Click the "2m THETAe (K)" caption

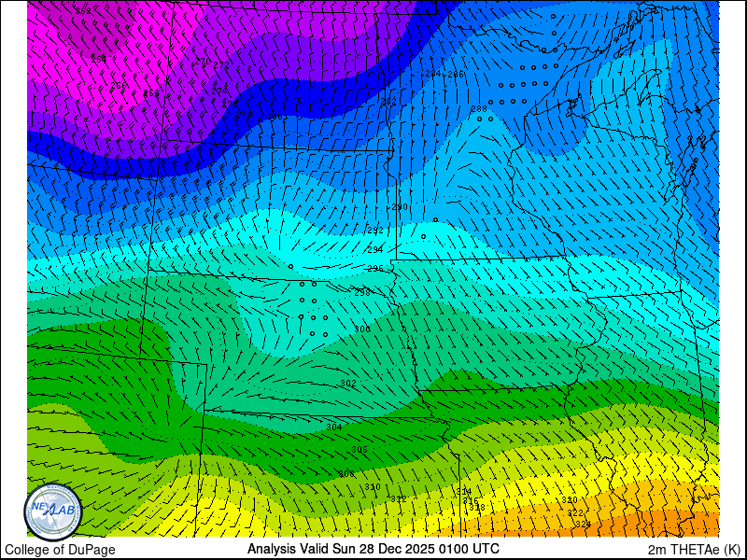(x=695, y=549)
